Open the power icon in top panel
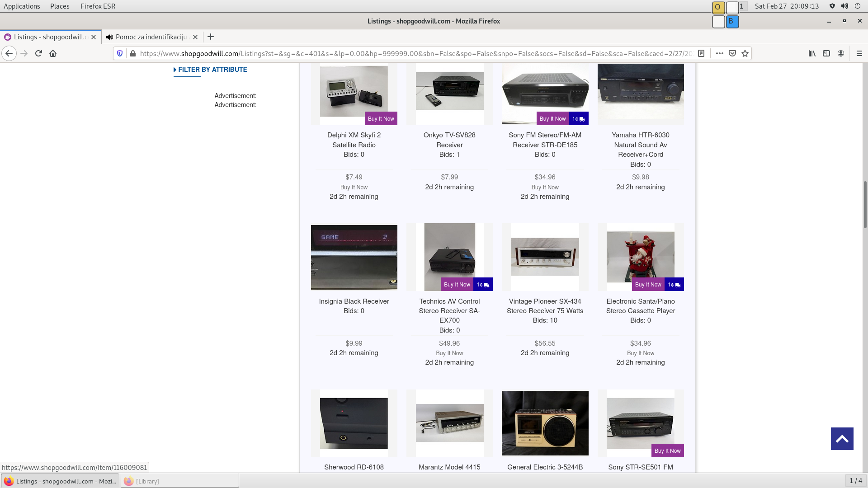The image size is (868, 488). click(x=858, y=6)
